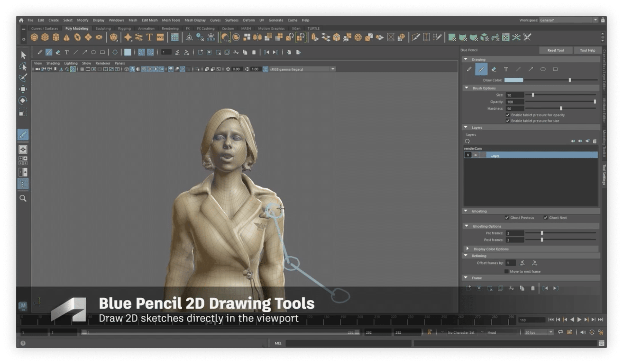Click the Reset Tool button
Image resolution: width=623 pixels, height=364 pixels.
[x=556, y=50]
